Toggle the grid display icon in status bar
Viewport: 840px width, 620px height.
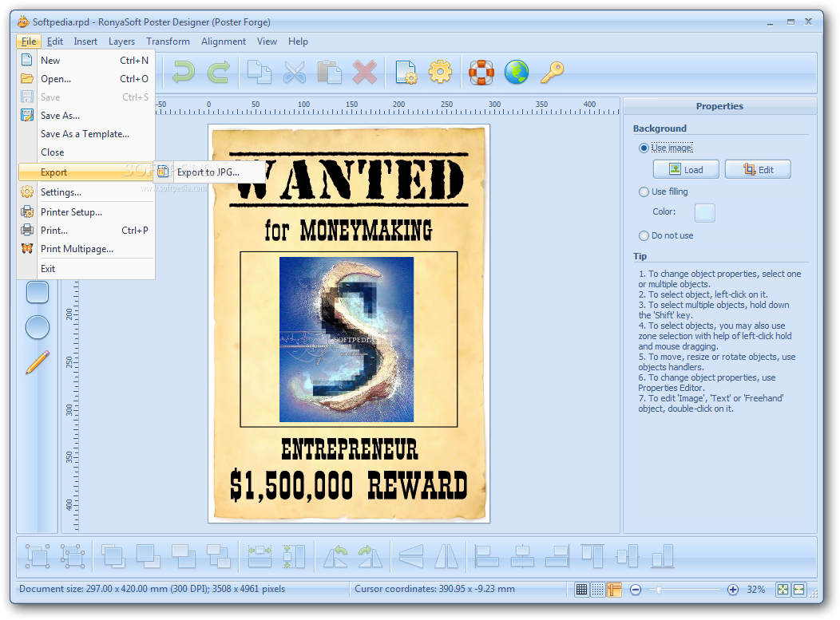tap(582, 590)
